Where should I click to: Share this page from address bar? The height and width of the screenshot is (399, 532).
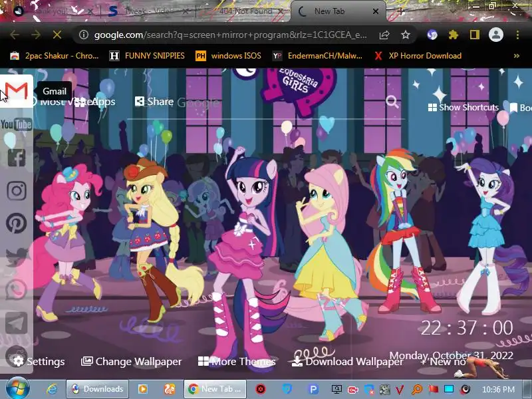point(384,35)
